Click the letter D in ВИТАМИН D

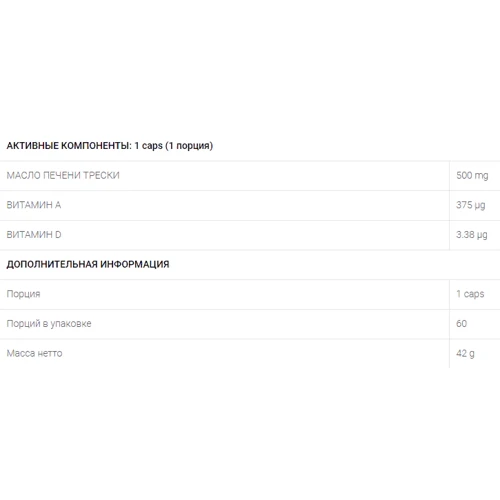pyautogui.click(x=58, y=235)
